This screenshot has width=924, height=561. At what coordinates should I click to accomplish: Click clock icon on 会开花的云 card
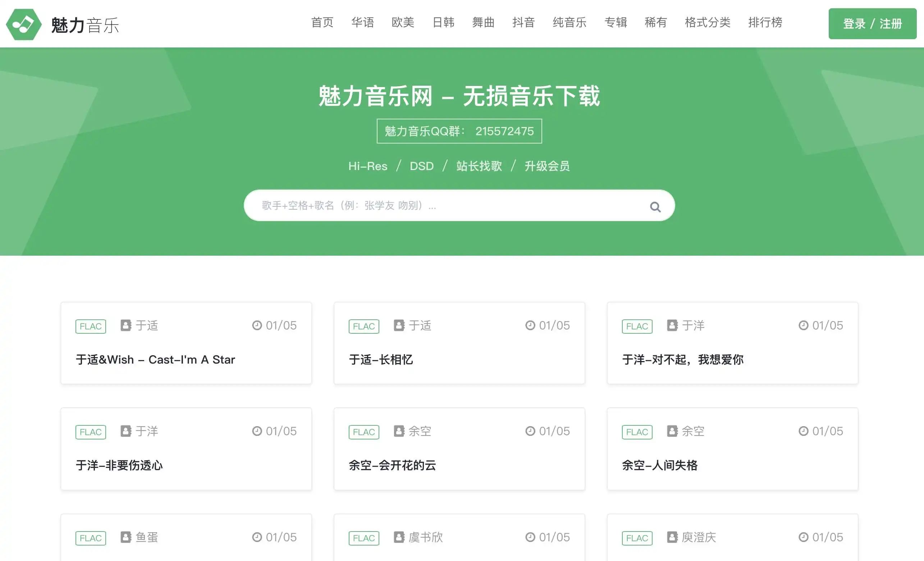click(530, 431)
